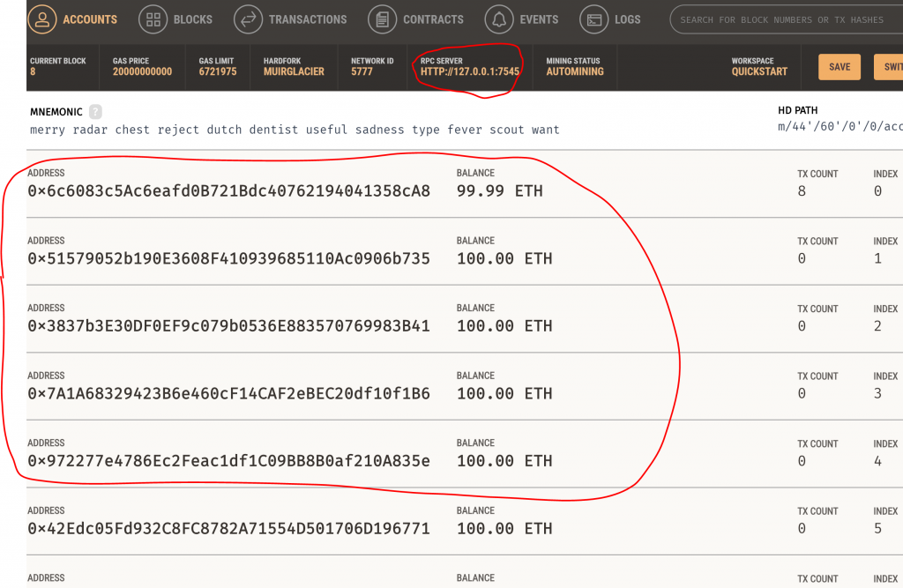Select the RPC server address
The height and width of the screenshot is (588, 903).
click(470, 71)
